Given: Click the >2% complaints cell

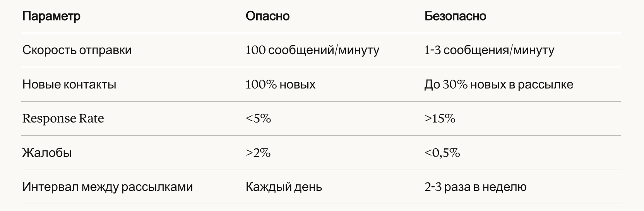Looking at the screenshot, I should [x=258, y=153].
